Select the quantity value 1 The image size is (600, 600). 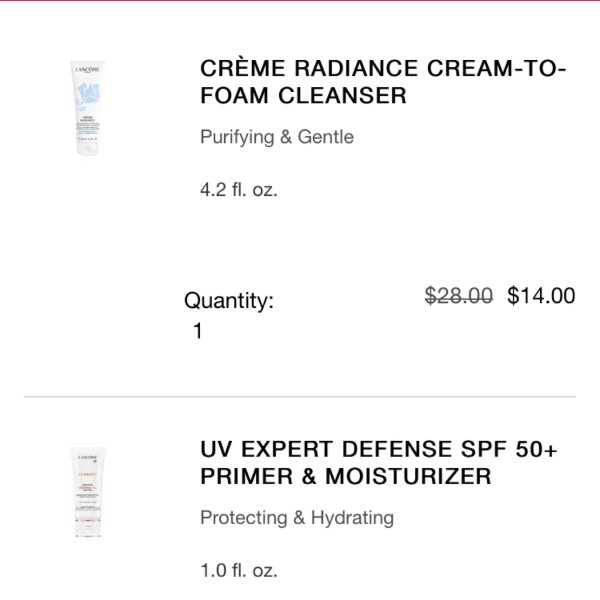coord(197,331)
